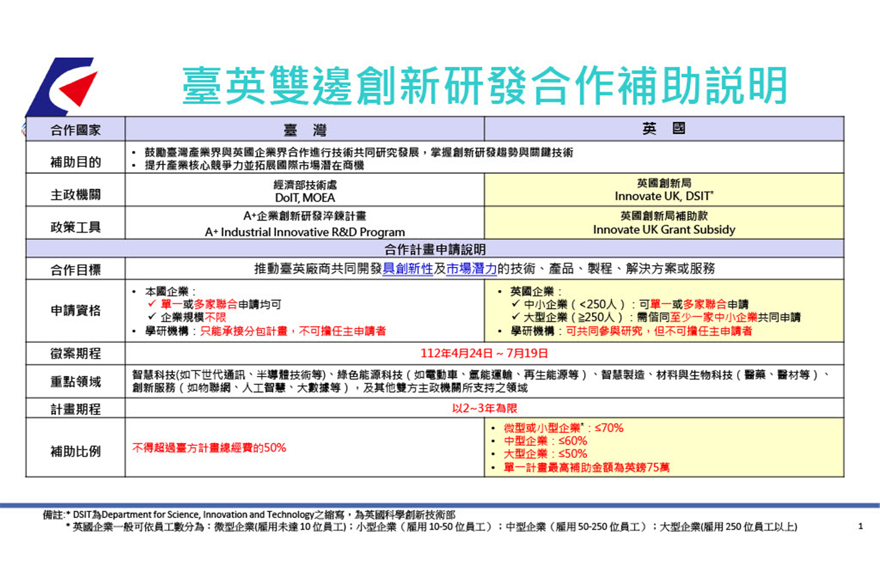Click 不得超過臺方計畫總經費的50% text
The image size is (880, 588).
(x=209, y=448)
